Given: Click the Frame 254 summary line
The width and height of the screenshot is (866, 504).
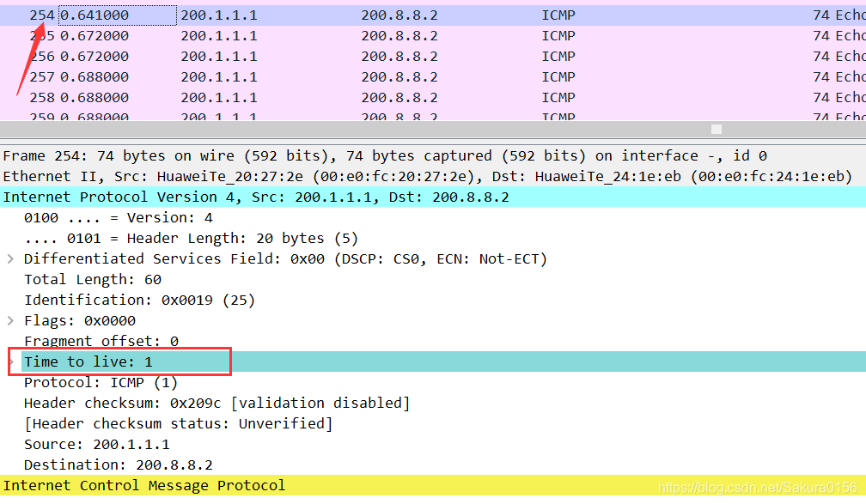Looking at the screenshot, I should point(433,155).
